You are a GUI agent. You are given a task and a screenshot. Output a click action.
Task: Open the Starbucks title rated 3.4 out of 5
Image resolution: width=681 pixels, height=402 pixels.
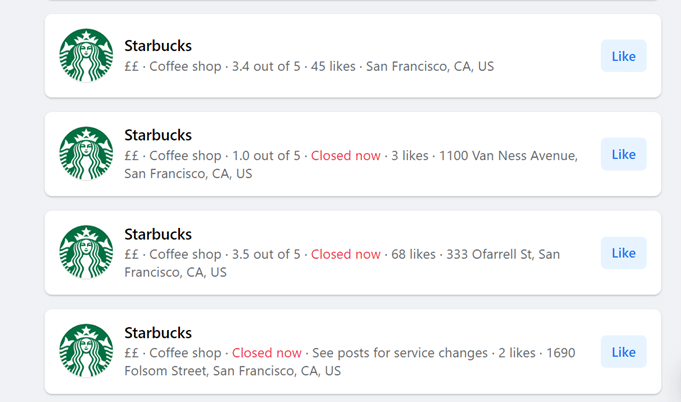[x=158, y=45]
